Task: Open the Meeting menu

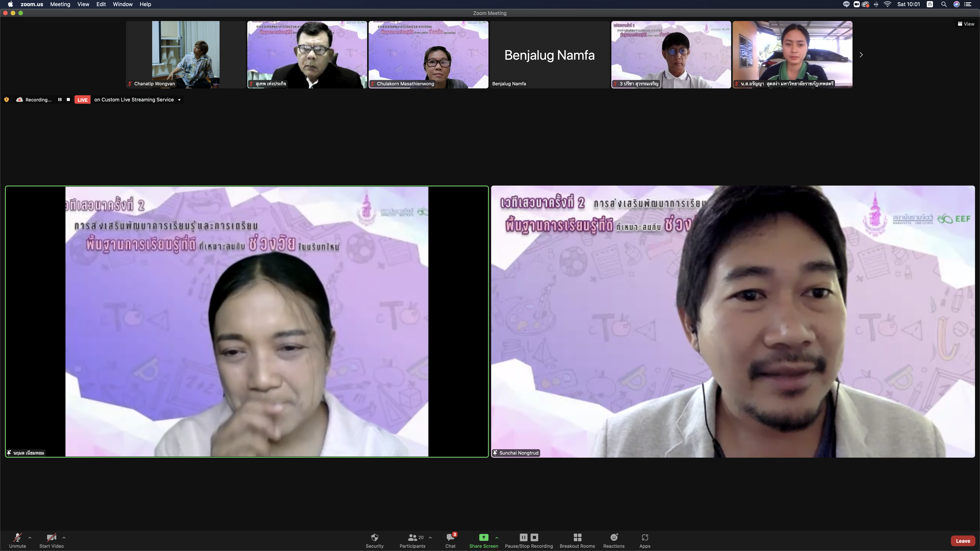Action: tap(60, 4)
